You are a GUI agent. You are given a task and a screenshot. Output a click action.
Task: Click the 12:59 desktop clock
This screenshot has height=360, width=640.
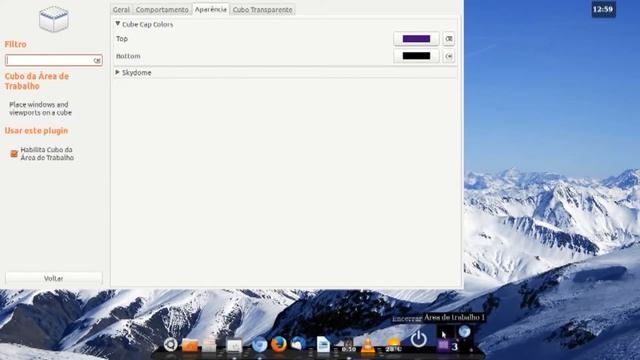point(603,9)
